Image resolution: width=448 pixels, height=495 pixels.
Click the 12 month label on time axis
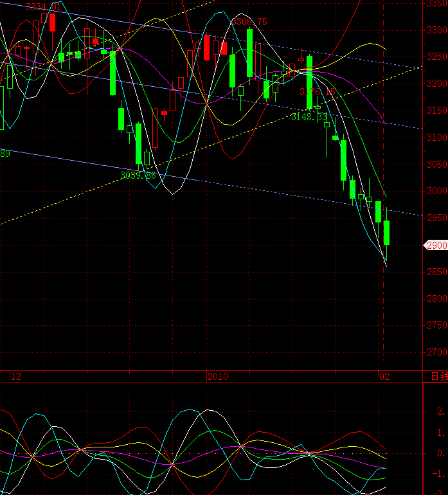(x=16, y=376)
